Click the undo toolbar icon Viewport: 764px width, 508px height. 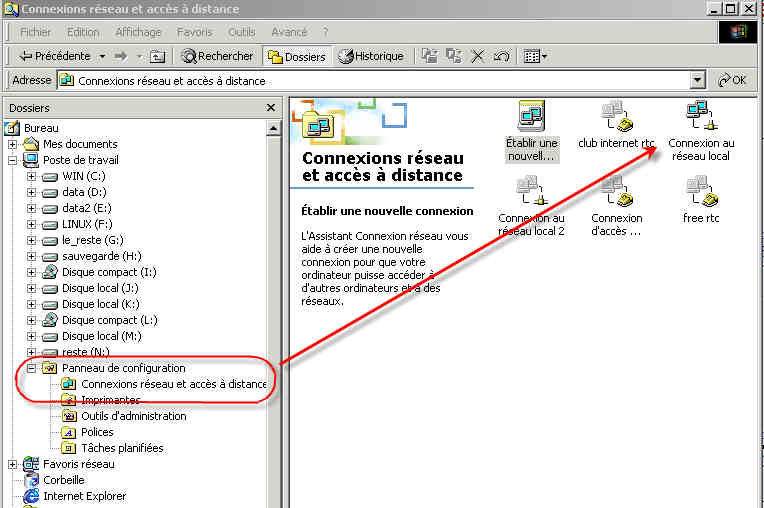(501, 56)
